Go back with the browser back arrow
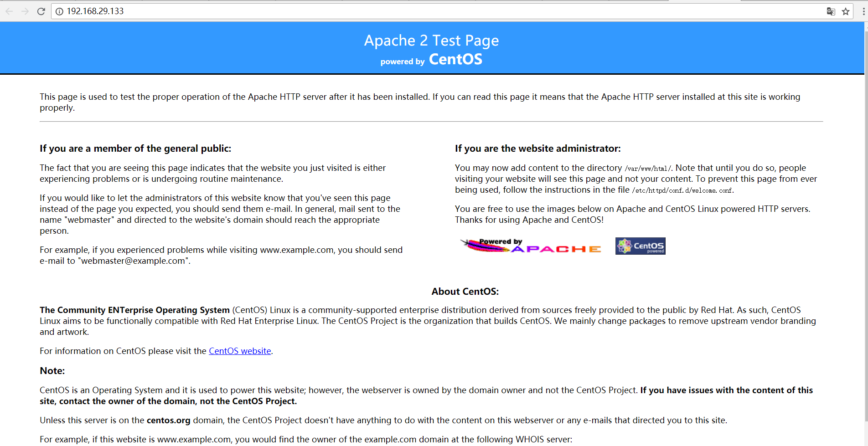 [9, 11]
